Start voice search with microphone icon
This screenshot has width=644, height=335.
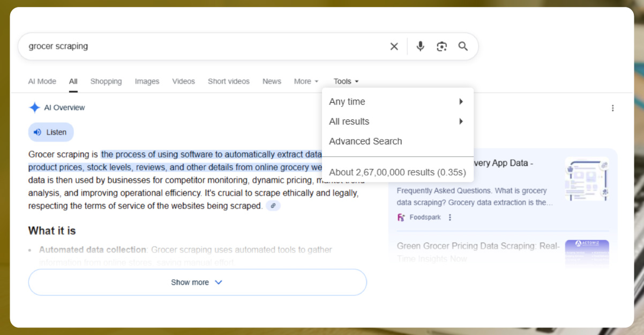420,47
